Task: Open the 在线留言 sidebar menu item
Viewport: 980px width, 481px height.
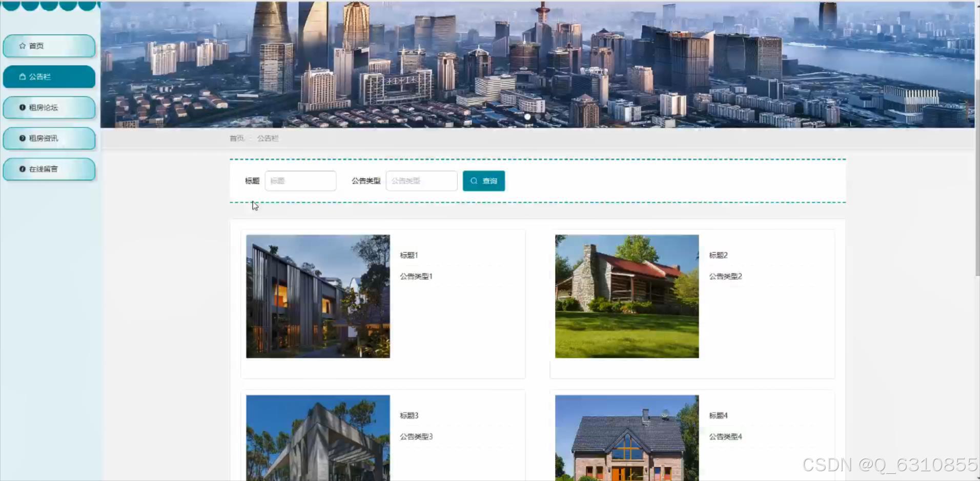Action: (49, 169)
